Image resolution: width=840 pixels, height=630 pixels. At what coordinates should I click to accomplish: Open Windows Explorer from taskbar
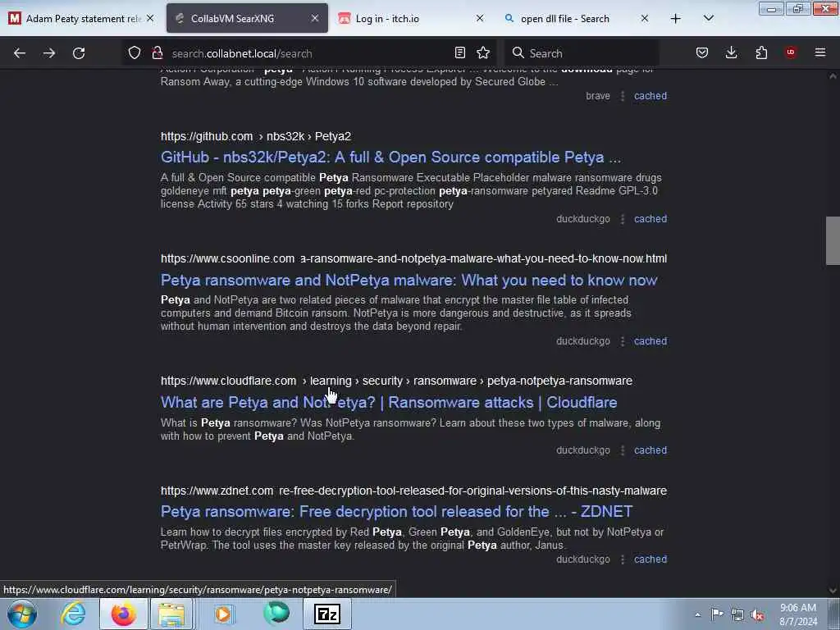coord(171,614)
